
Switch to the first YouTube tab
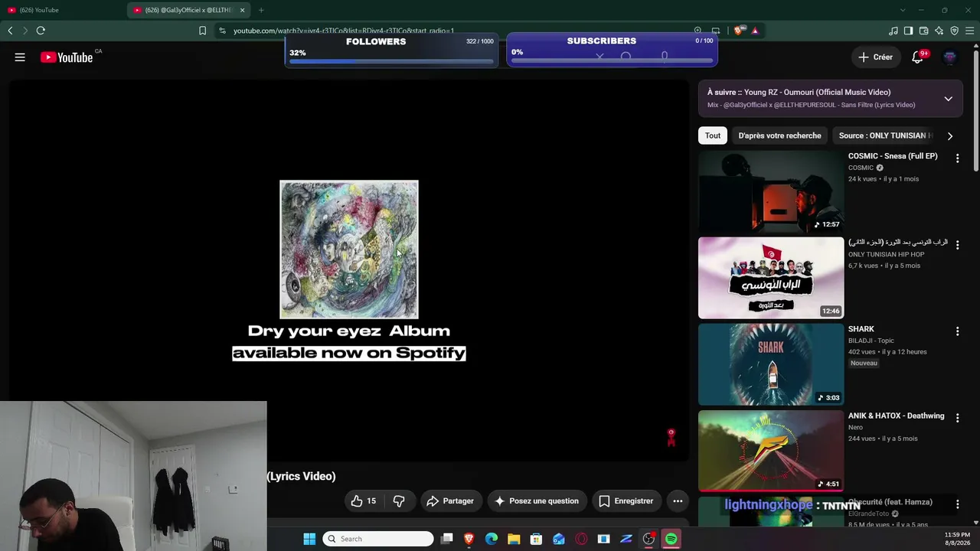[63, 10]
